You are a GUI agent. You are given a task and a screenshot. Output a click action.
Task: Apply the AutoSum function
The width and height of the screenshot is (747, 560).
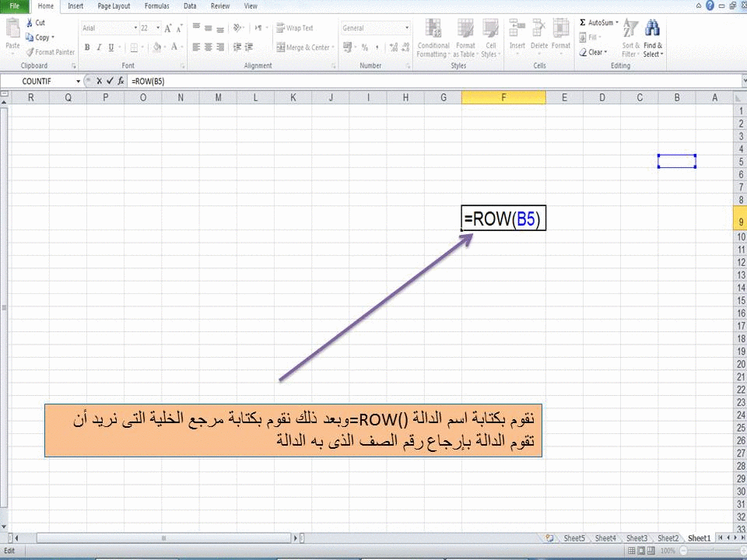596,22
